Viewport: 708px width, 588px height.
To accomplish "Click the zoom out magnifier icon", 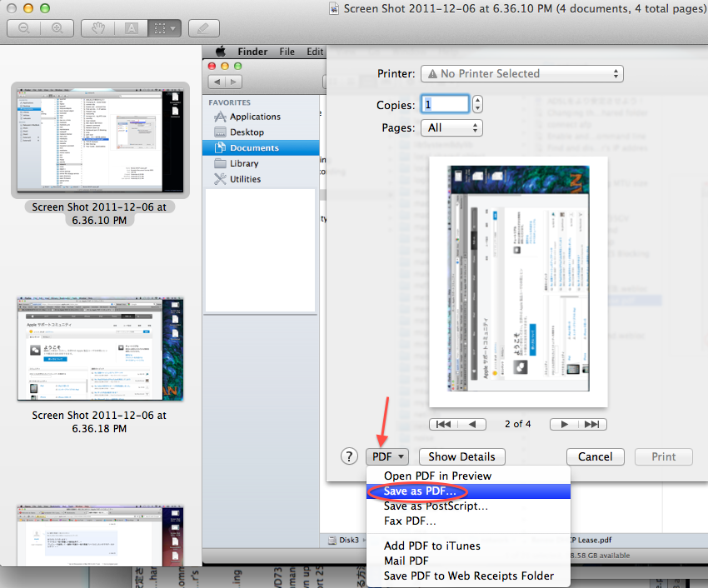I will (x=24, y=28).
